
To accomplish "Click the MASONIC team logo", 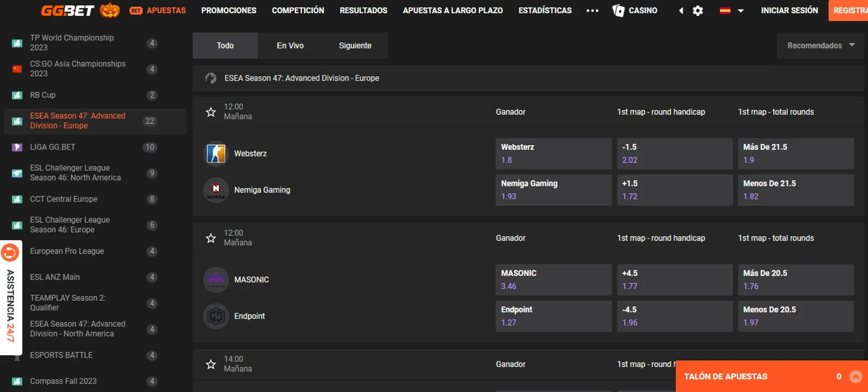I will 216,280.
